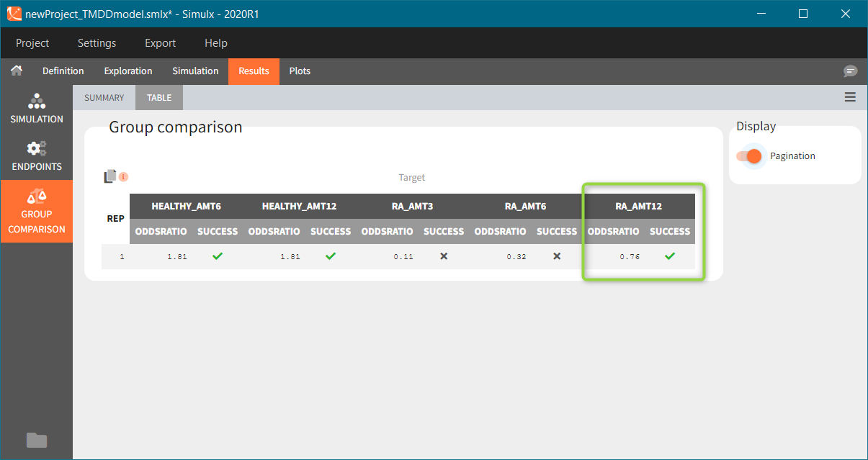The image size is (868, 460).
Task: Open the Settings menu
Action: click(97, 43)
